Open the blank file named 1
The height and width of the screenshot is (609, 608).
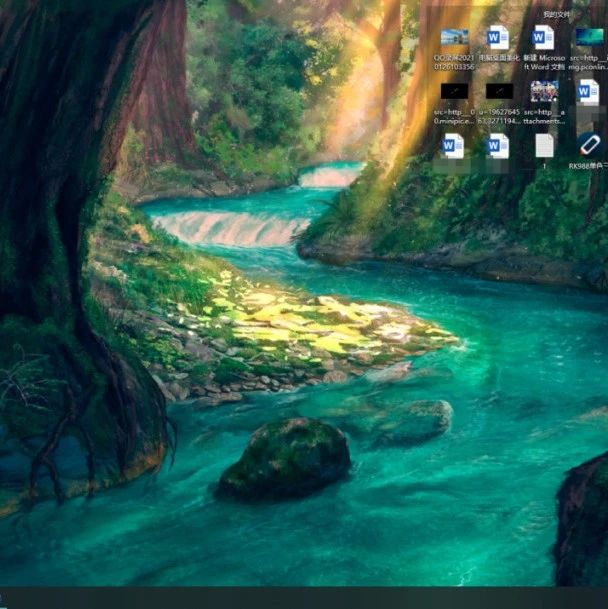(544, 146)
